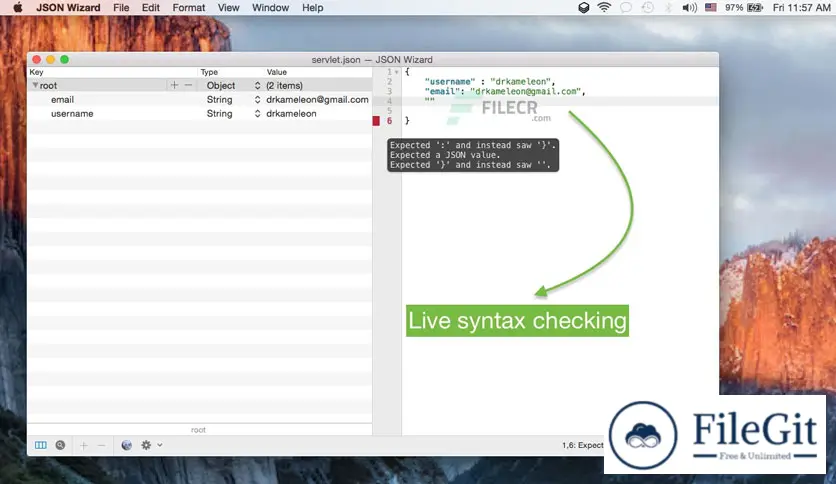Click the minus icon in bottom toolbar
This screenshot has width=836, height=484.
point(101,445)
